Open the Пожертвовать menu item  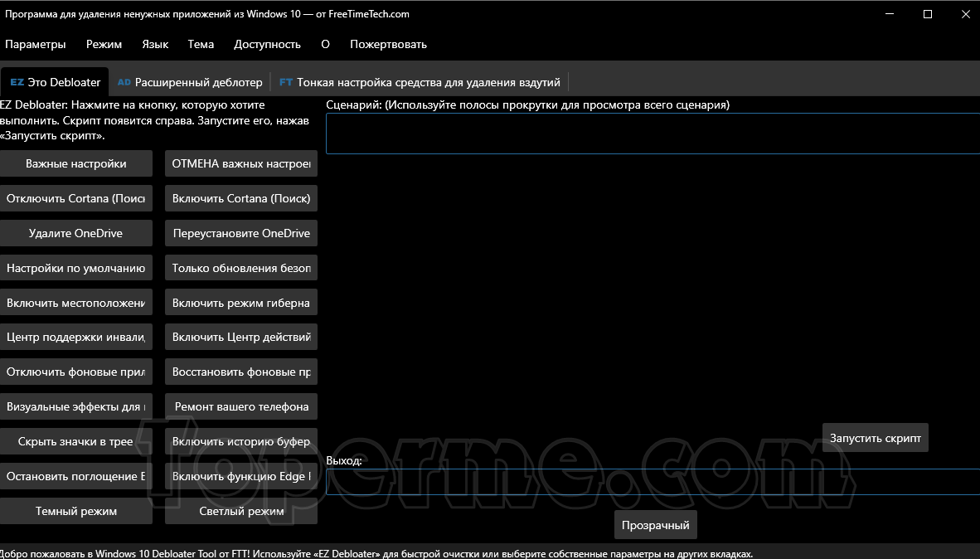point(388,45)
